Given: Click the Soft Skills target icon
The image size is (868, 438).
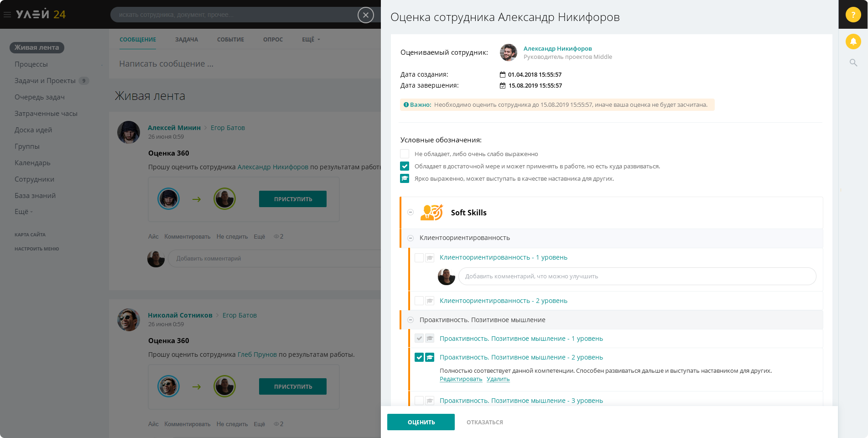Looking at the screenshot, I should click(x=431, y=213).
